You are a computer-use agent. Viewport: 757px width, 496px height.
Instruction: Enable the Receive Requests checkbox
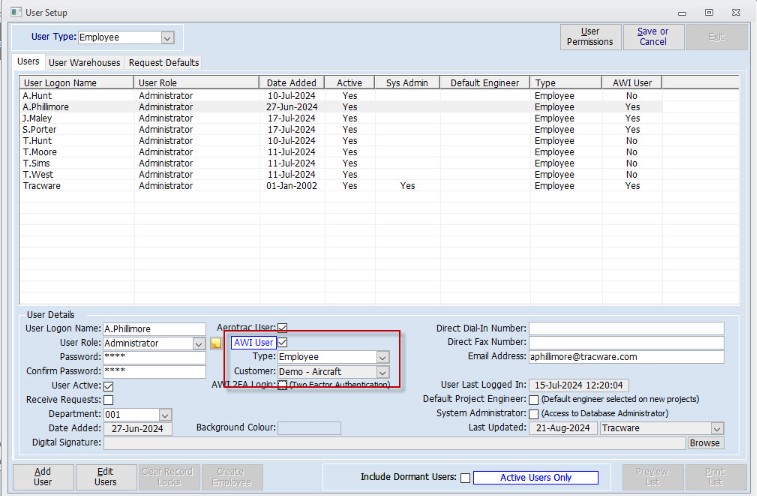click(109, 400)
